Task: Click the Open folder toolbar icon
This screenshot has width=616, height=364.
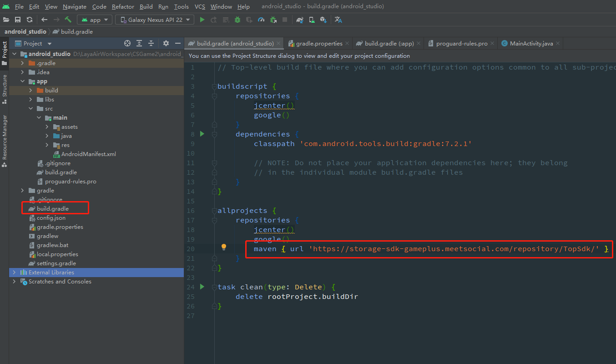Action: point(6,20)
